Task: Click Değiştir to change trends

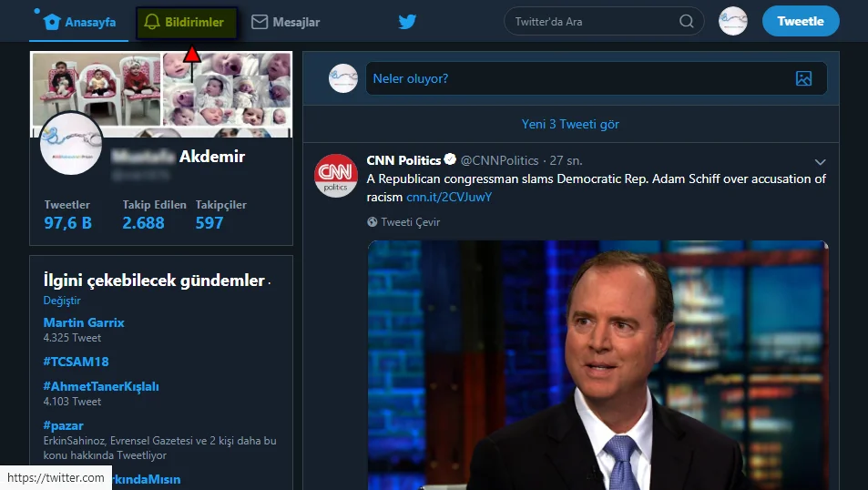Action: tap(62, 301)
